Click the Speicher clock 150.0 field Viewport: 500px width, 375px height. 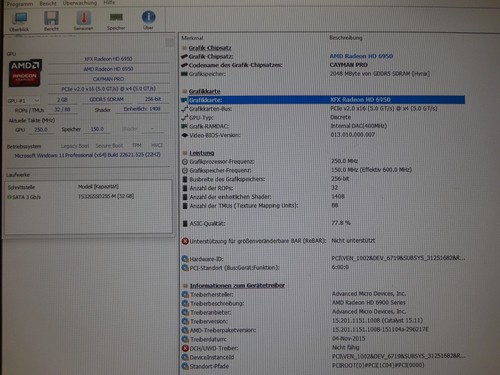(97, 129)
